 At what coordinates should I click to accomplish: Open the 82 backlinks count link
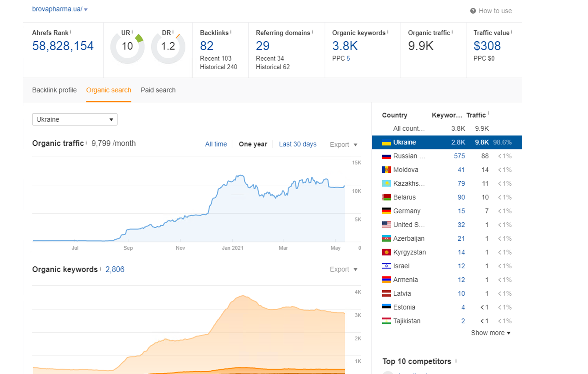coord(207,46)
